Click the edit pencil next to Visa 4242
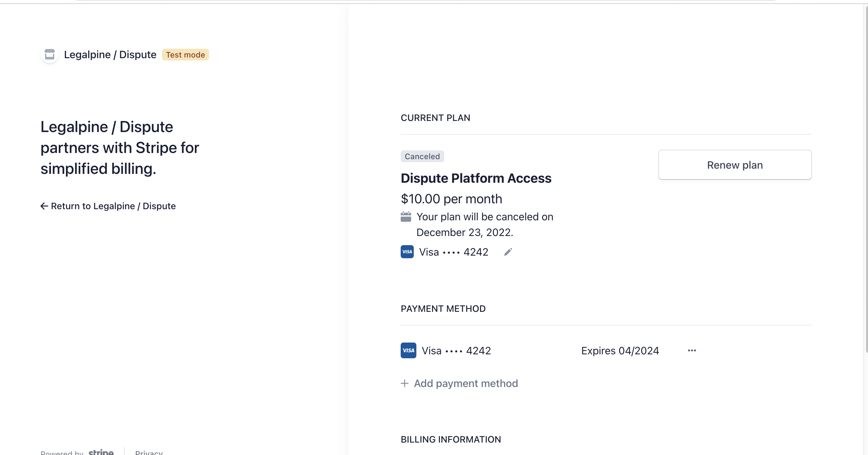The image size is (868, 455). pyautogui.click(x=508, y=252)
